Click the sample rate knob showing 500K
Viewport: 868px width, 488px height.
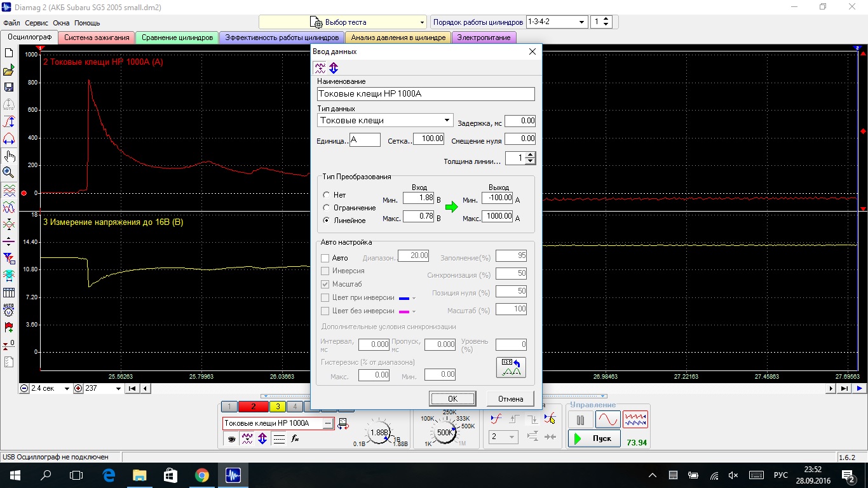pyautogui.click(x=445, y=433)
